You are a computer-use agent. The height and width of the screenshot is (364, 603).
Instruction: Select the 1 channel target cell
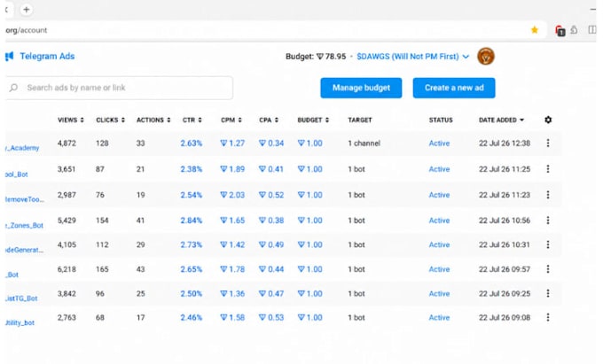364,143
